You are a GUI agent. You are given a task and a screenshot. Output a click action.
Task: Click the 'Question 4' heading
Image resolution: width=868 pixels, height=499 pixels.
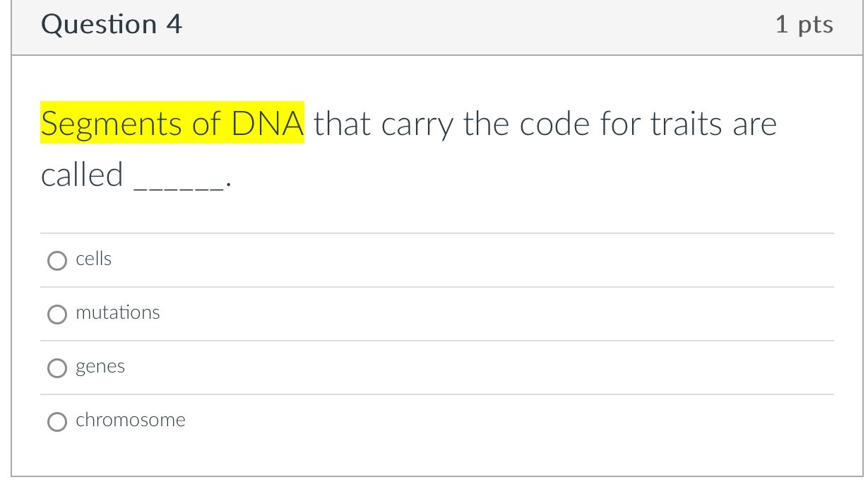coord(112,25)
